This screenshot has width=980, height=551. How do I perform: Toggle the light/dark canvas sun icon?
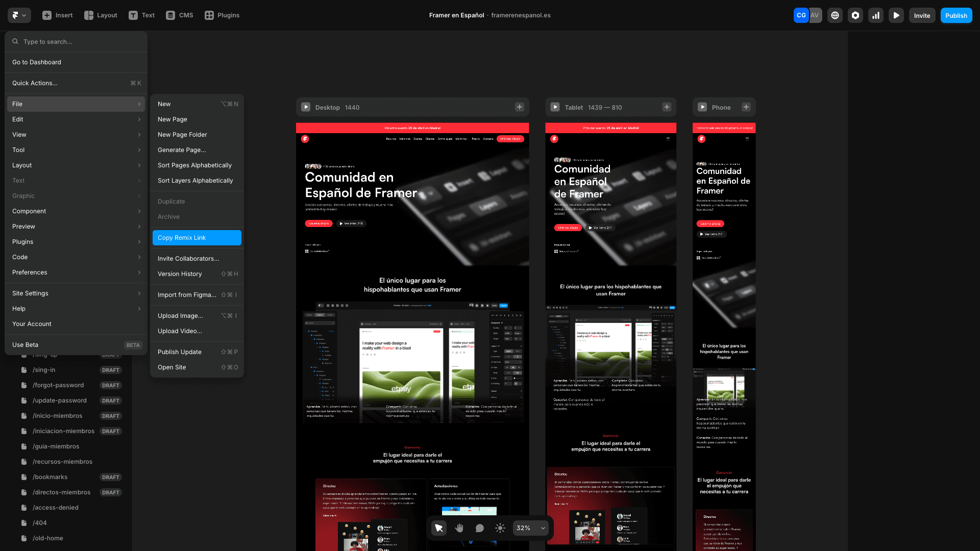tap(500, 528)
